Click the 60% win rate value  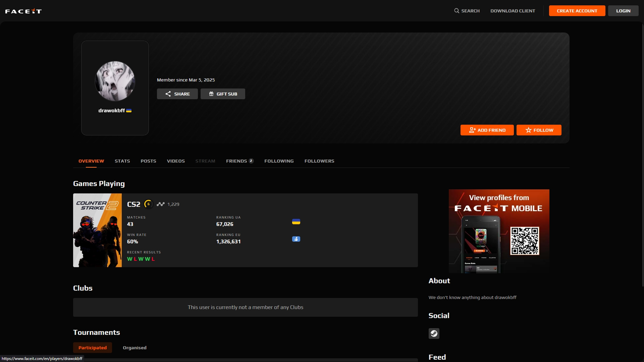coord(132,242)
